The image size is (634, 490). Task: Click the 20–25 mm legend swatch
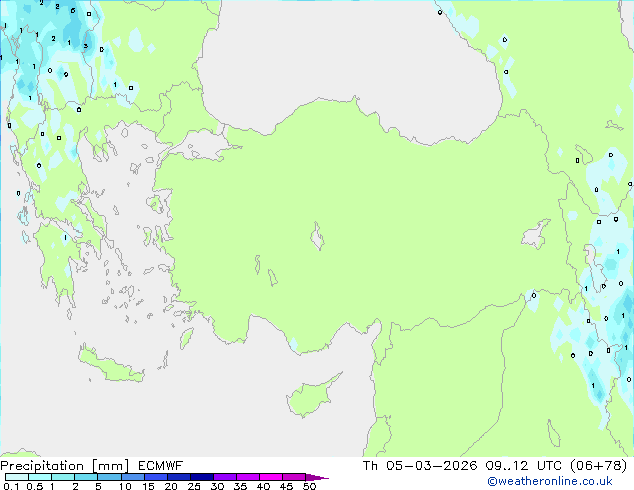[179, 477]
